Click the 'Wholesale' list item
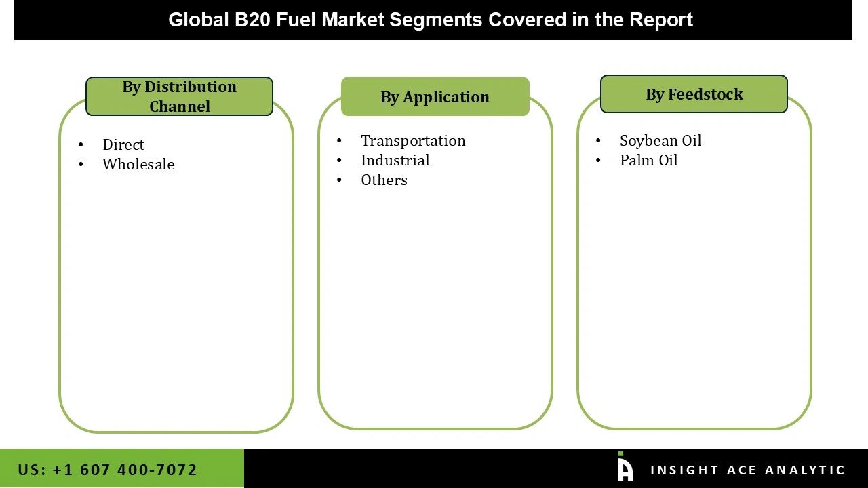 click(x=138, y=164)
